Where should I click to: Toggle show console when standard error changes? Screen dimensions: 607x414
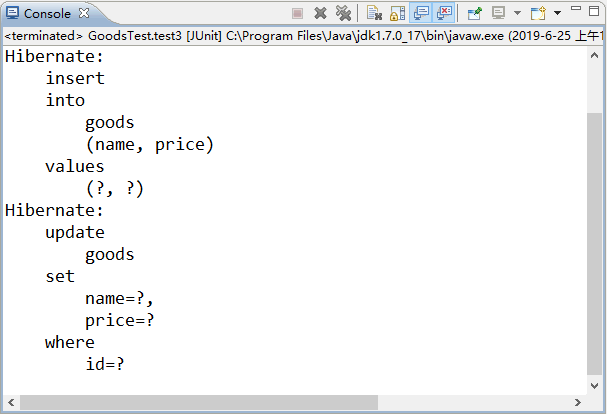(444, 13)
